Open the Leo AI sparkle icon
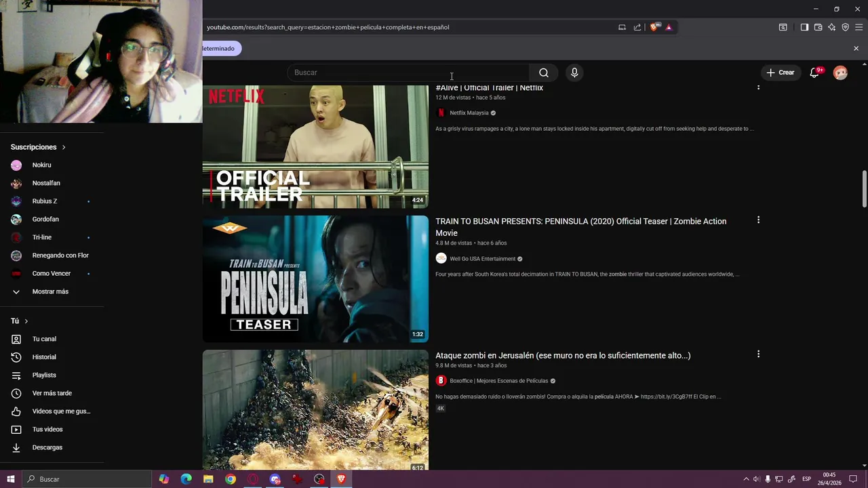Image resolution: width=868 pixels, height=488 pixels. (x=831, y=27)
